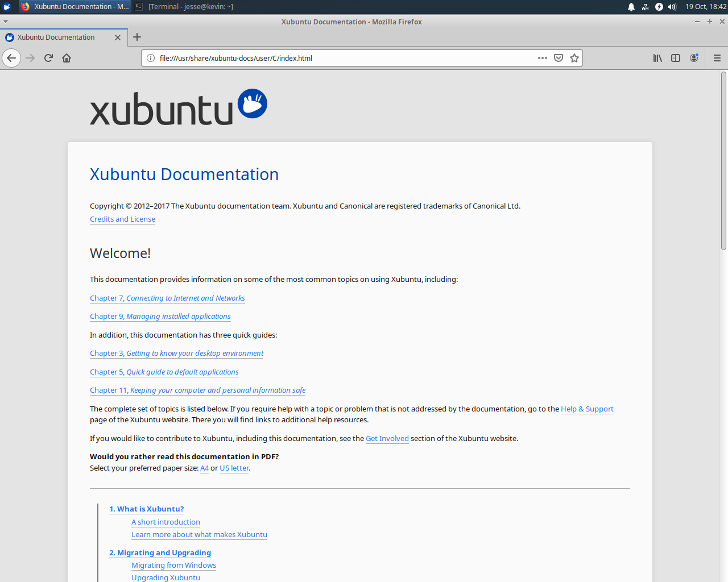
Task: Select the Xubuntu Documentation browser tab
Action: point(63,38)
